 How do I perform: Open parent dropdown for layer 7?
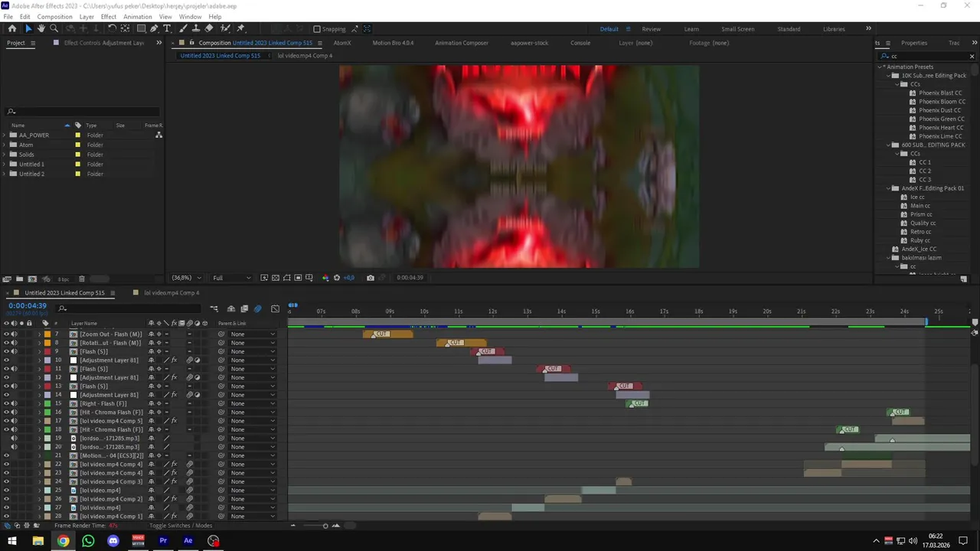pos(253,334)
